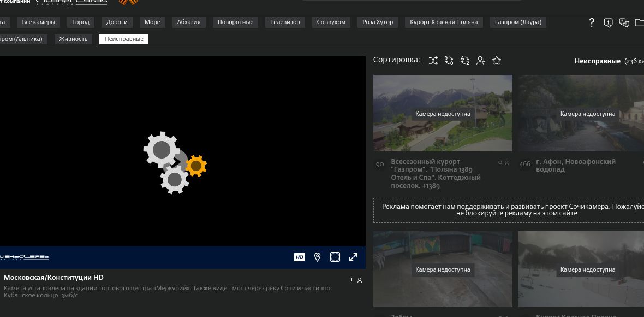Click the БизнесСвязь logo in player bar
Image resolution: width=644 pixels, height=317 pixels.
[24, 257]
